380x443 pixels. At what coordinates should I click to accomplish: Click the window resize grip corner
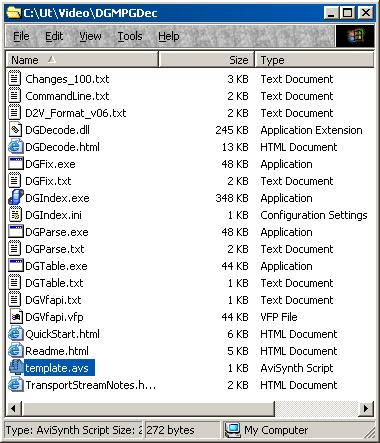pos(369,432)
